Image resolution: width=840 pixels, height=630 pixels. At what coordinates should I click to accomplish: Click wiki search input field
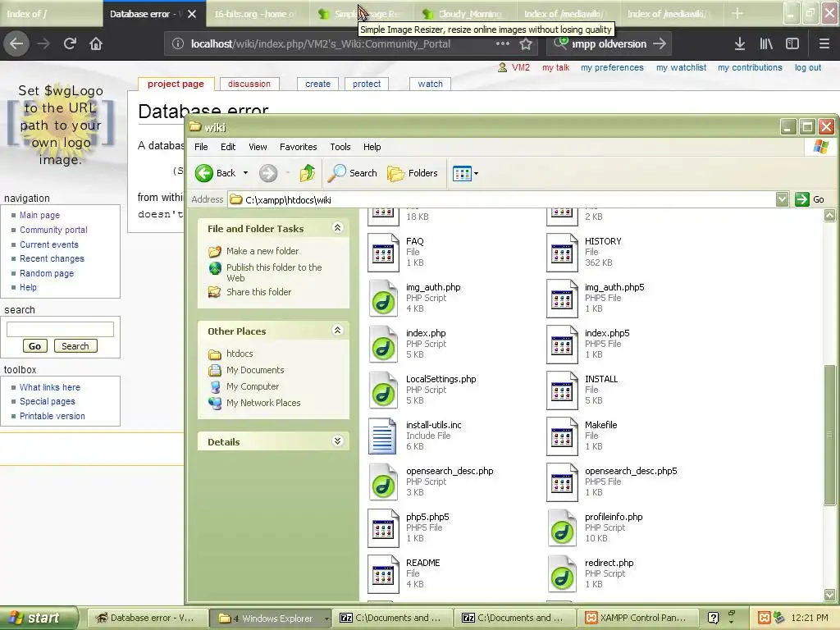pos(60,329)
